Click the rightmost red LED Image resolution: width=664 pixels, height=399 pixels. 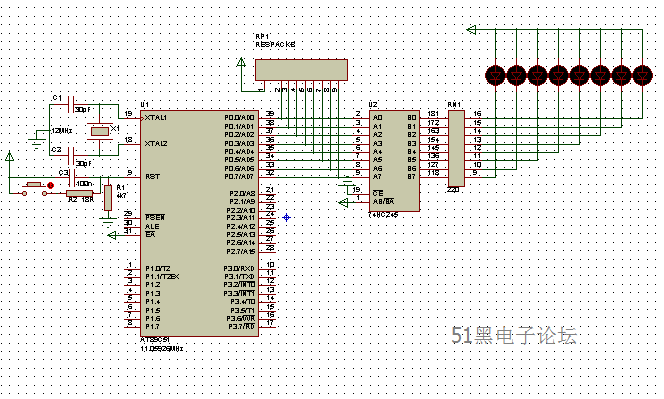click(642, 75)
